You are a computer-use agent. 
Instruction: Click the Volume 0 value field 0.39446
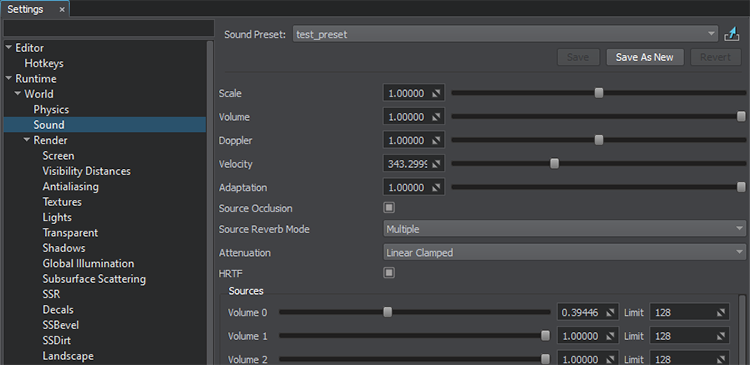pyautogui.click(x=588, y=313)
